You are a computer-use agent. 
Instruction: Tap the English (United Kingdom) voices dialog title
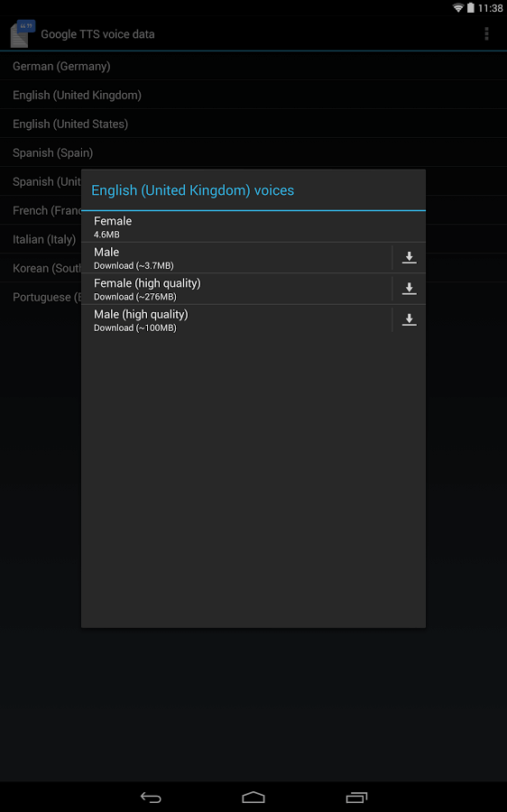coord(193,190)
